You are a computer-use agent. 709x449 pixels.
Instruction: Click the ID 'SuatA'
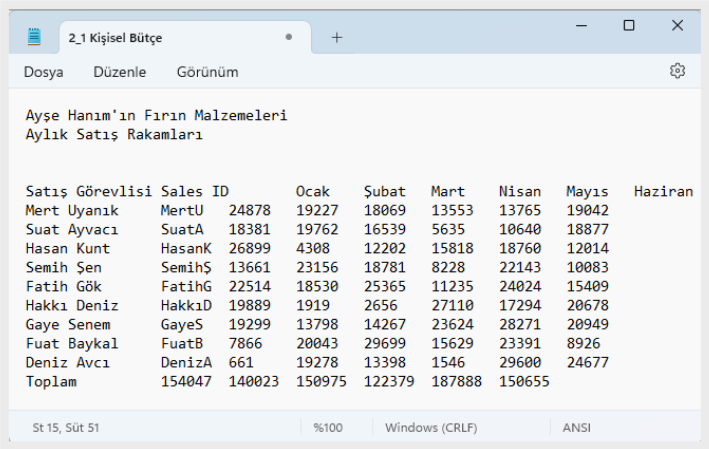click(x=182, y=229)
